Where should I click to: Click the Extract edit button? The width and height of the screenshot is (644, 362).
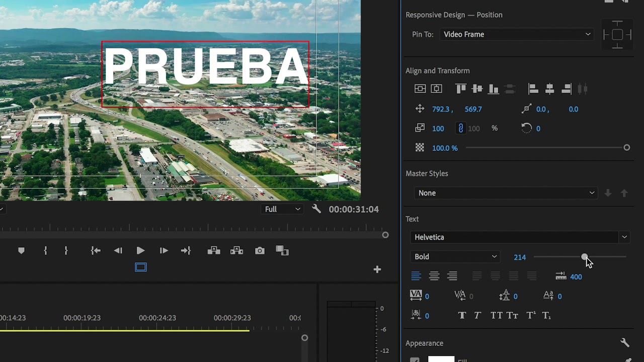coord(236,250)
